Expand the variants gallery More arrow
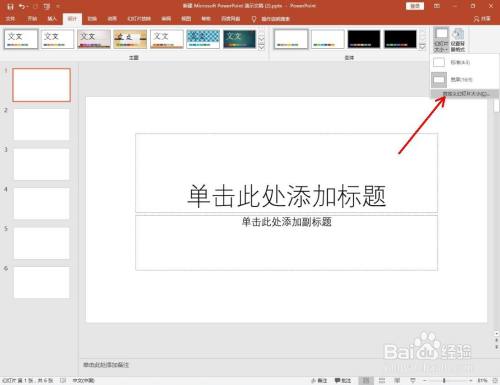Image resolution: width=500 pixels, height=385 pixels. (422, 47)
